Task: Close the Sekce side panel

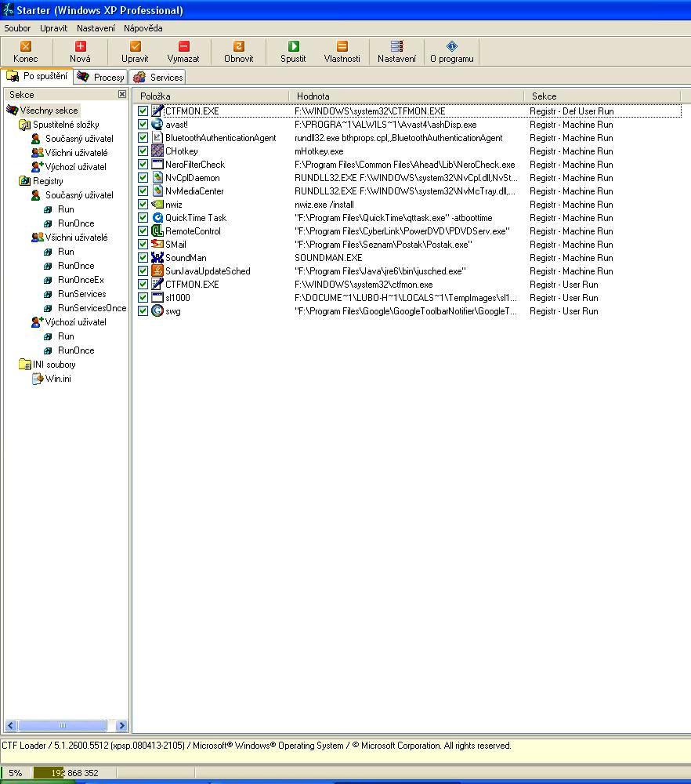Action: tap(122, 94)
